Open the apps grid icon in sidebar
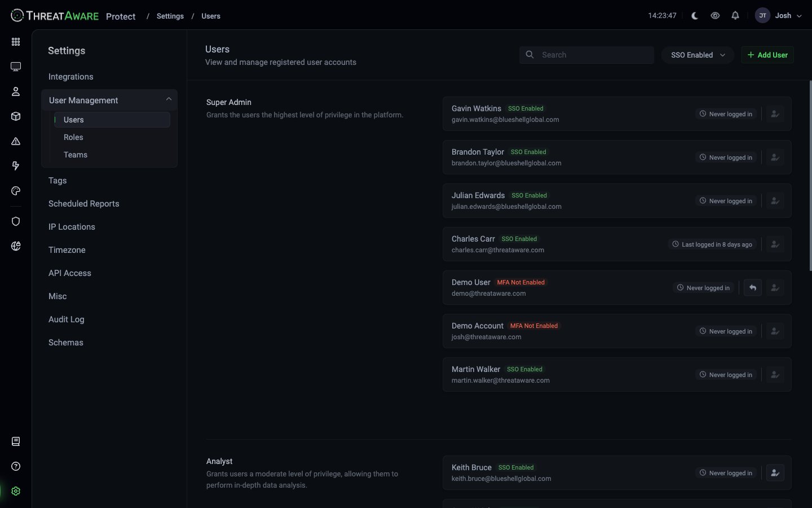 16,42
